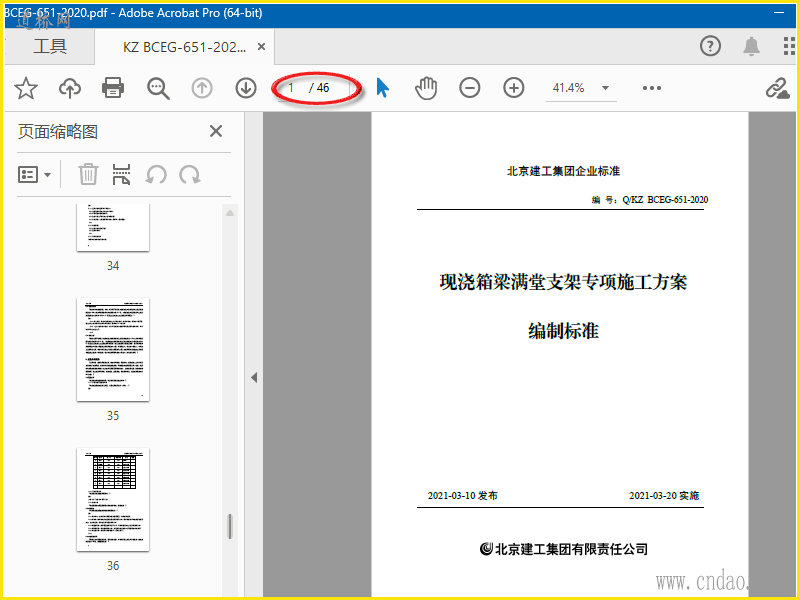Click the page break scissors icon
The image size is (800, 600).
(121, 174)
